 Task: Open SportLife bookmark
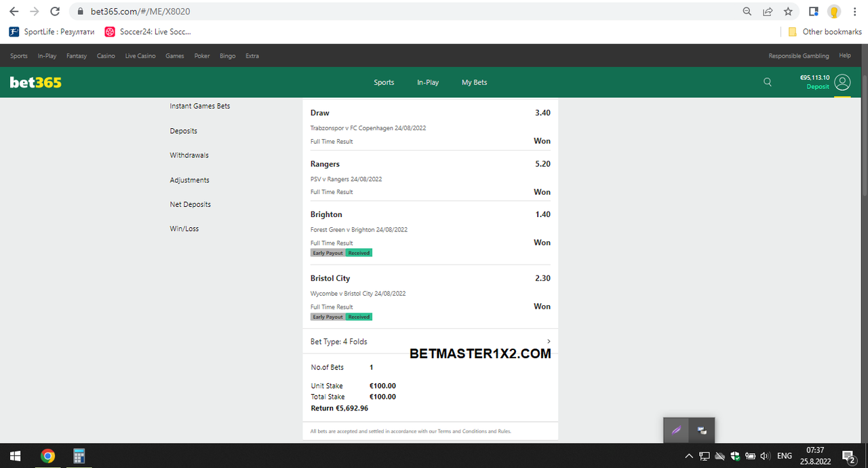click(52, 31)
